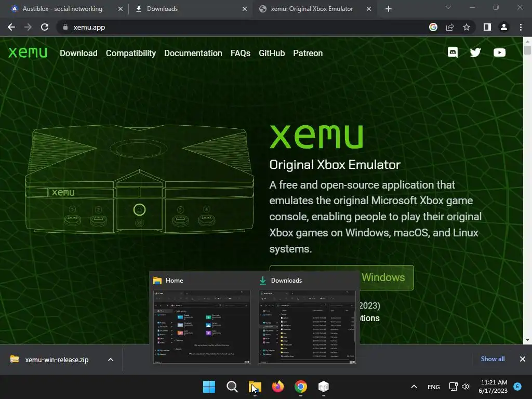Image resolution: width=532 pixels, height=399 pixels.
Task: Launch Firefox from the taskbar
Action: (278, 387)
